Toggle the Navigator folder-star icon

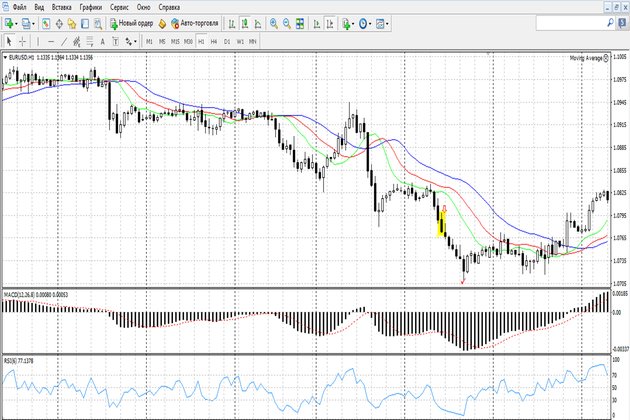click(x=72, y=24)
